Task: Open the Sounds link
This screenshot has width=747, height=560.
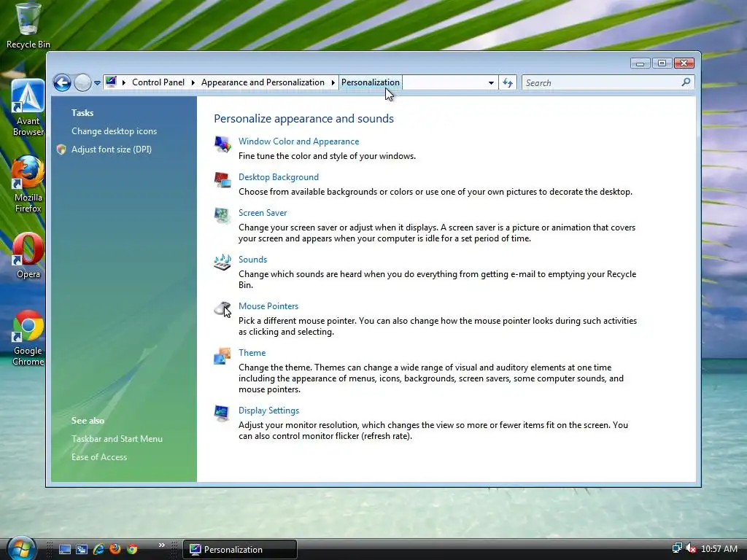Action: point(252,260)
